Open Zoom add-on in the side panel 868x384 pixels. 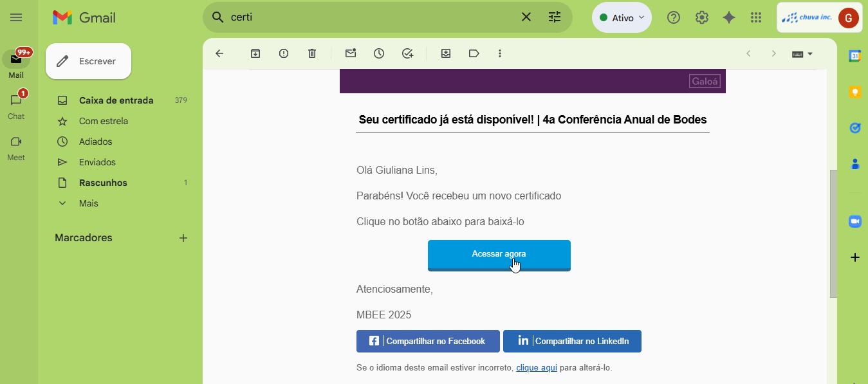point(855,221)
